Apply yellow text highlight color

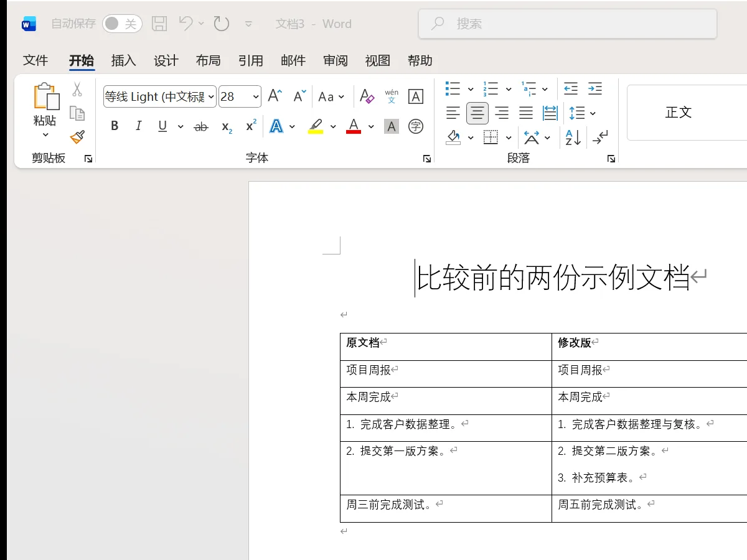(x=316, y=127)
